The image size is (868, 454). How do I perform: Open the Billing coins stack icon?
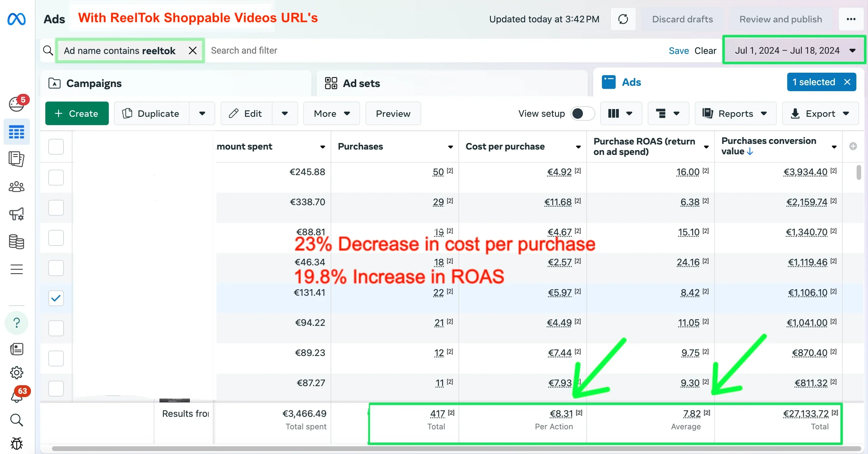point(16,242)
